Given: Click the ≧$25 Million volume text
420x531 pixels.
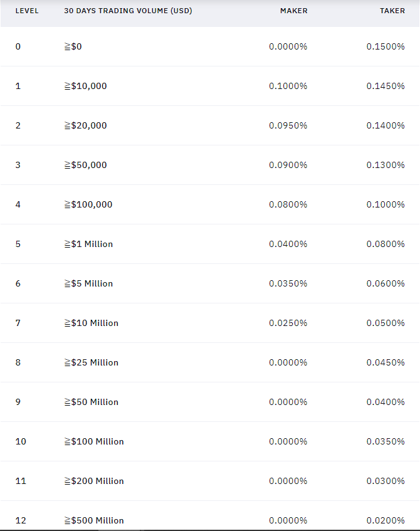Looking at the screenshot, I should 91,363.
